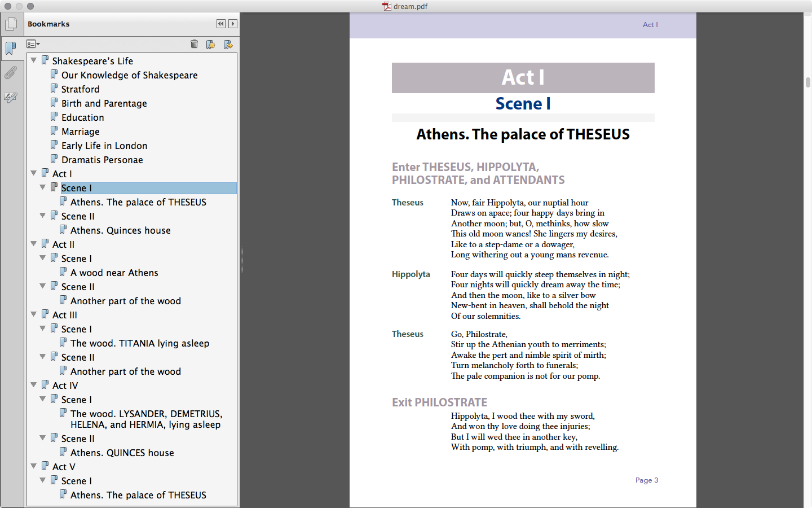The height and width of the screenshot is (508, 812).
Task: Collapse Scene I under Act III
Action: point(43,328)
